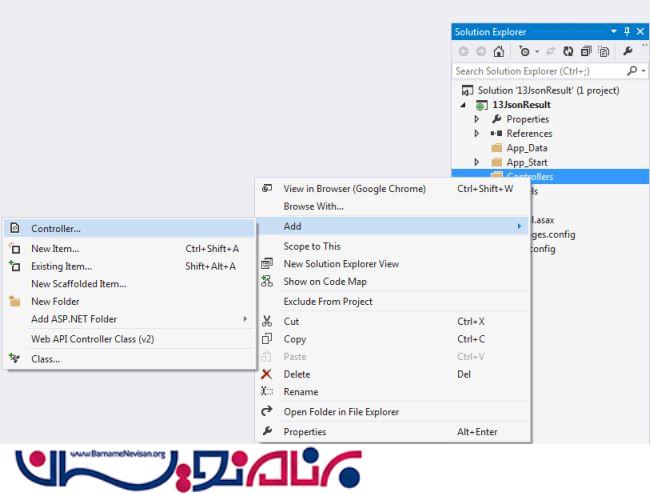Click the New Item icon
Image resolution: width=650 pixels, height=494 pixels.
[x=15, y=248]
